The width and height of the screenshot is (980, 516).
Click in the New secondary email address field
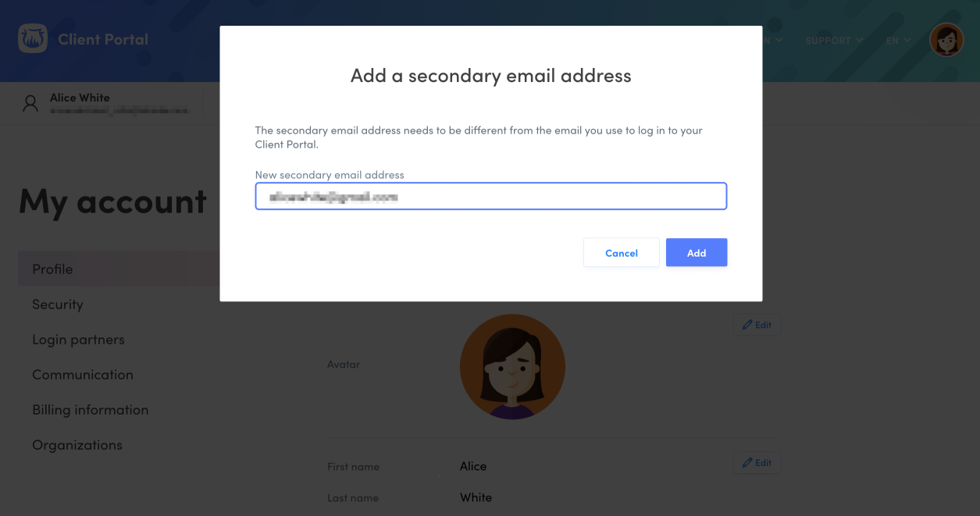(490, 197)
